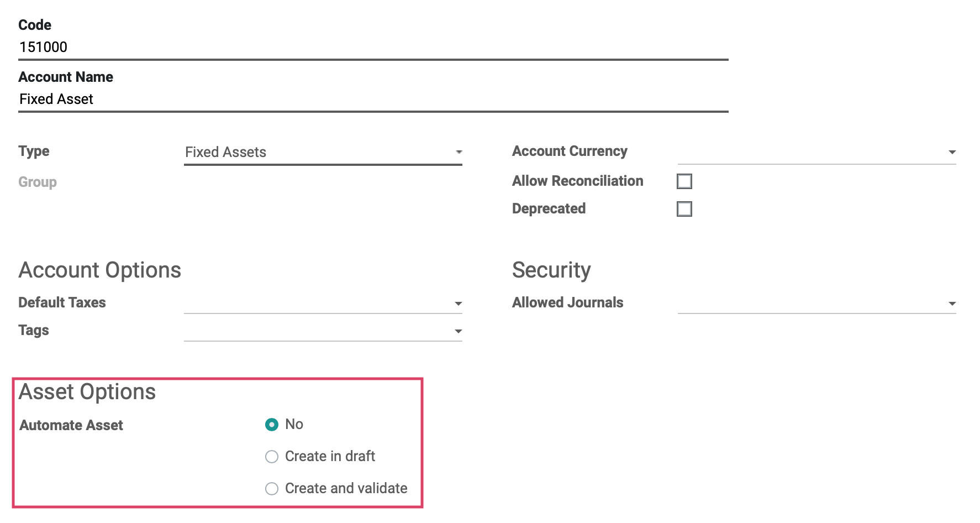
Task: Click the 'Allowed Journals' label
Action: (x=568, y=302)
